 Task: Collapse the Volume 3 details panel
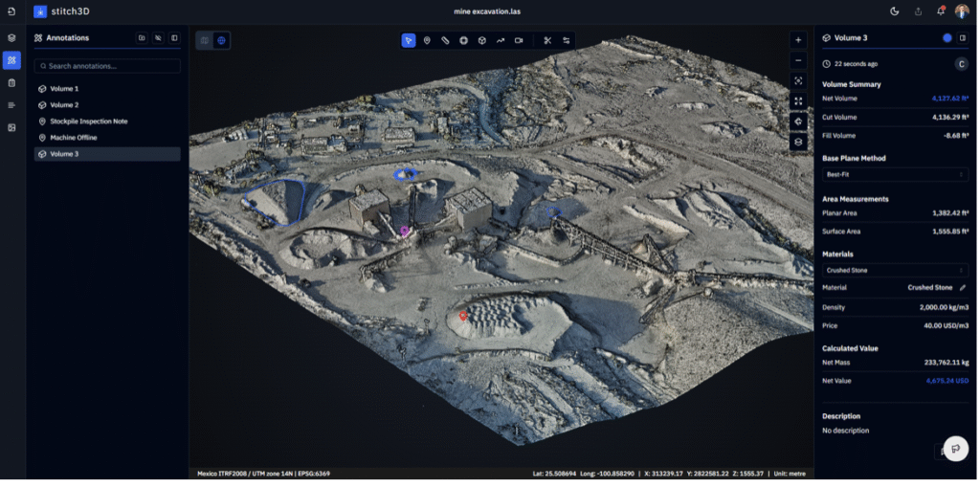click(963, 38)
